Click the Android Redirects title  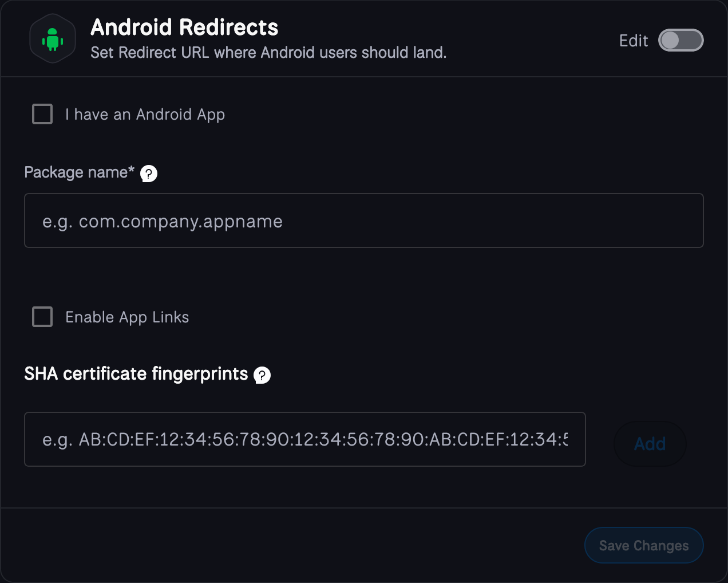[184, 27]
